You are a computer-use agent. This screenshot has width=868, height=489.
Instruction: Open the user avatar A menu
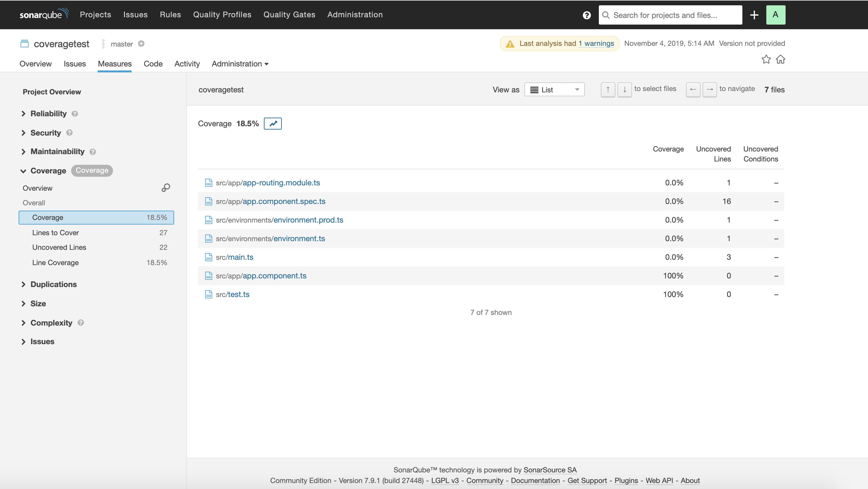[x=775, y=15]
